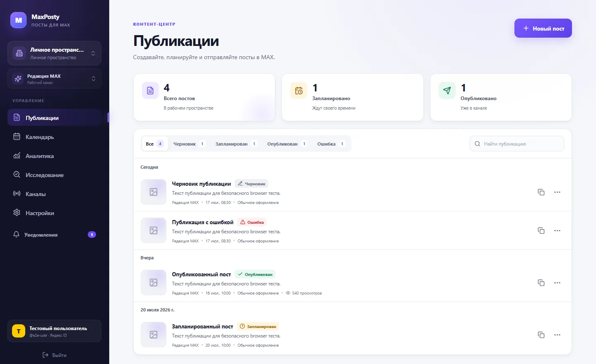Open the Черновик публикации post
The width and height of the screenshot is (596, 364).
pyautogui.click(x=201, y=184)
